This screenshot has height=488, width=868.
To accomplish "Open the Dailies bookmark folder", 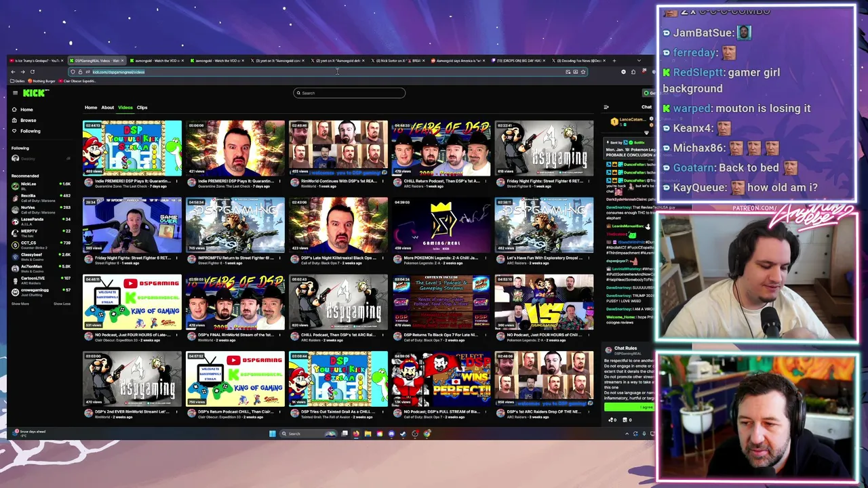I will coord(18,81).
